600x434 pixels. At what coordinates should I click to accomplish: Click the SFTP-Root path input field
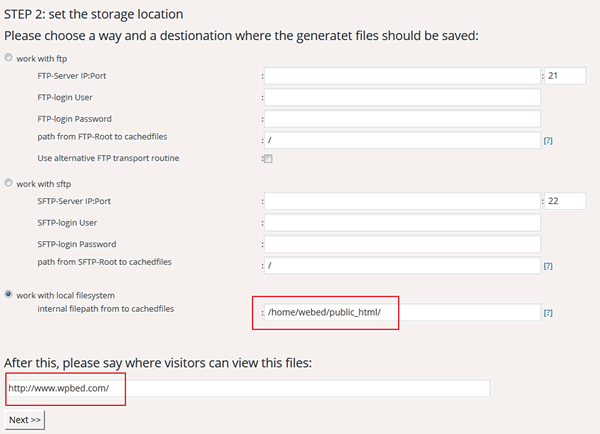coord(403,266)
